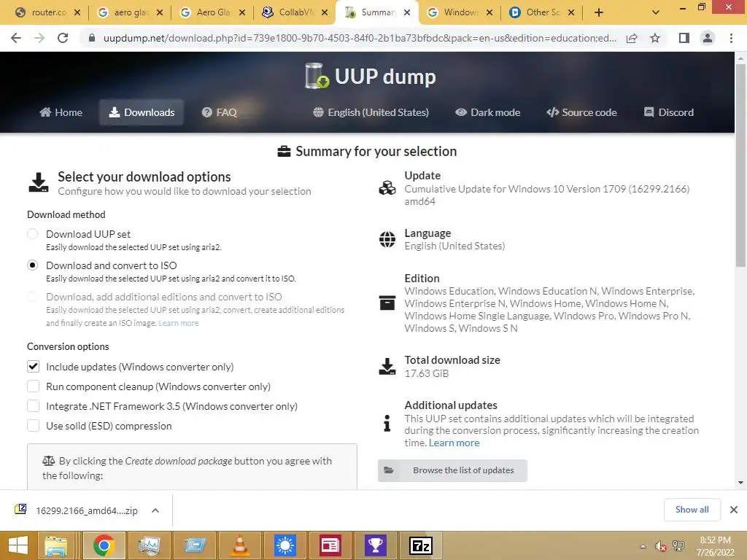Click muted volume icon in system tray
The width and height of the screenshot is (747, 560).
[x=660, y=546]
